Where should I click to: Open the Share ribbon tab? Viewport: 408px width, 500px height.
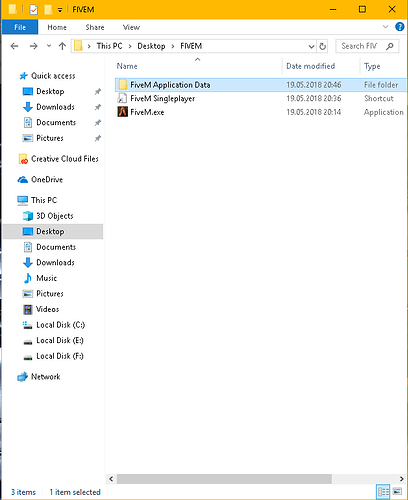(x=95, y=27)
